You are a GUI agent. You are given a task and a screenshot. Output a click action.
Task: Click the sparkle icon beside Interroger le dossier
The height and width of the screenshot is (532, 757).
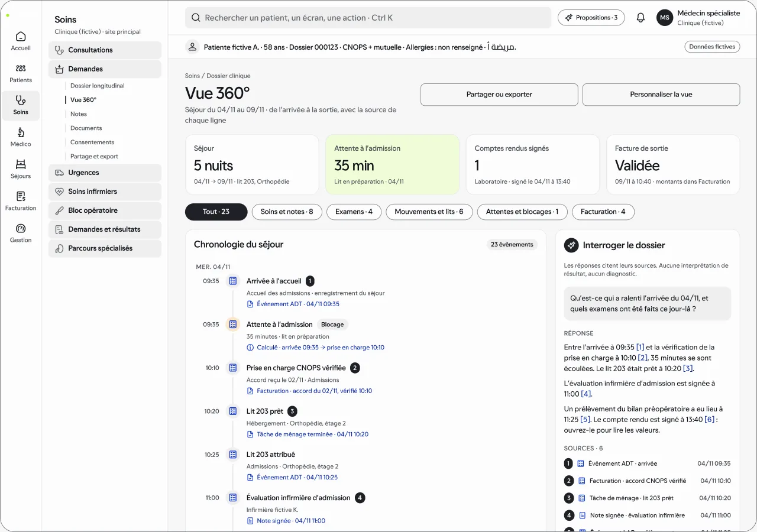click(571, 245)
